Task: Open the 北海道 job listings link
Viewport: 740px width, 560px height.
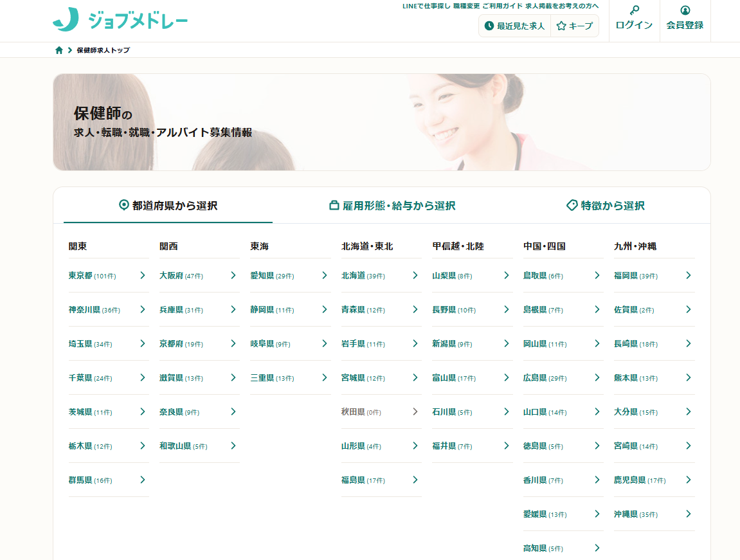Action: 353,275
